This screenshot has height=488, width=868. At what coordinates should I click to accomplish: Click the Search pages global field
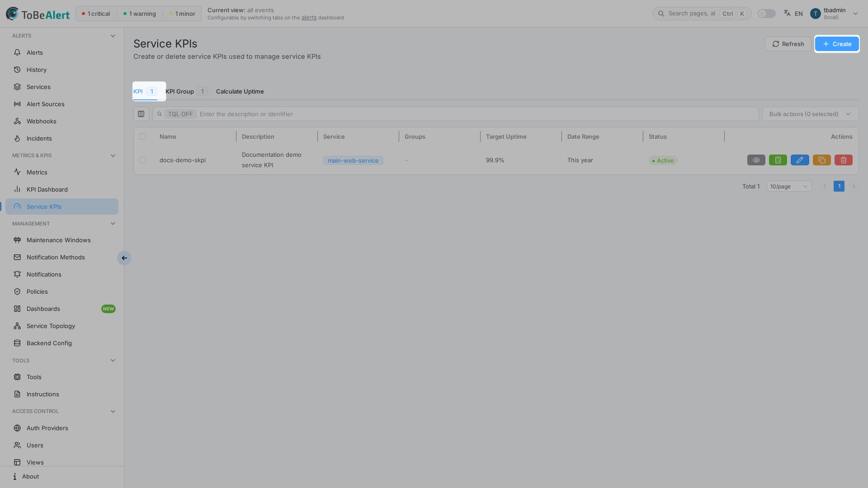(702, 14)
